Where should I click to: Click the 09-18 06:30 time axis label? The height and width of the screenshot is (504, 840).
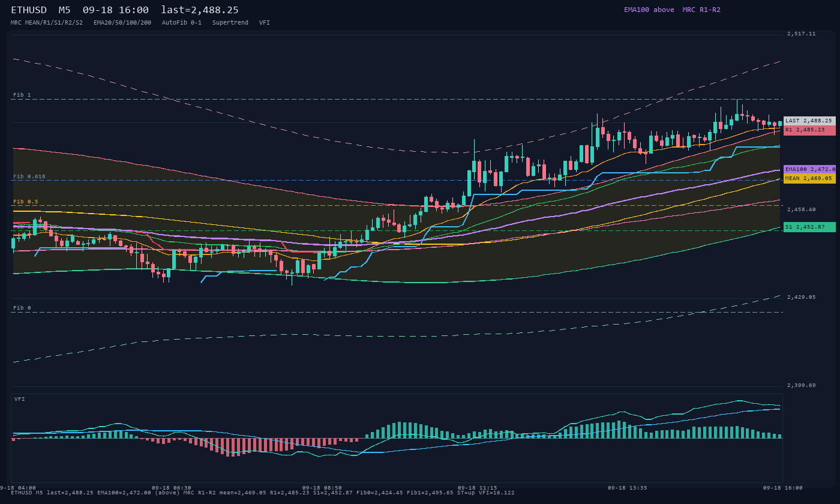click(x=172, y=488)
